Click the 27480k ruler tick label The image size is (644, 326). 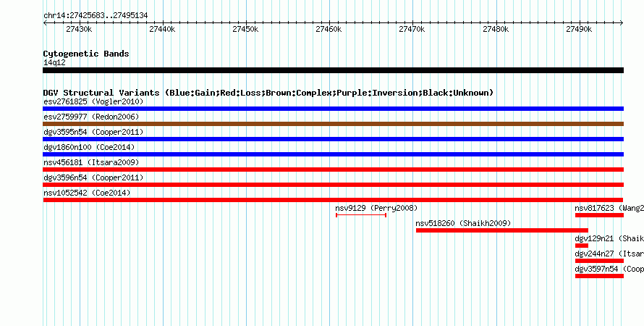click(496, 30)
